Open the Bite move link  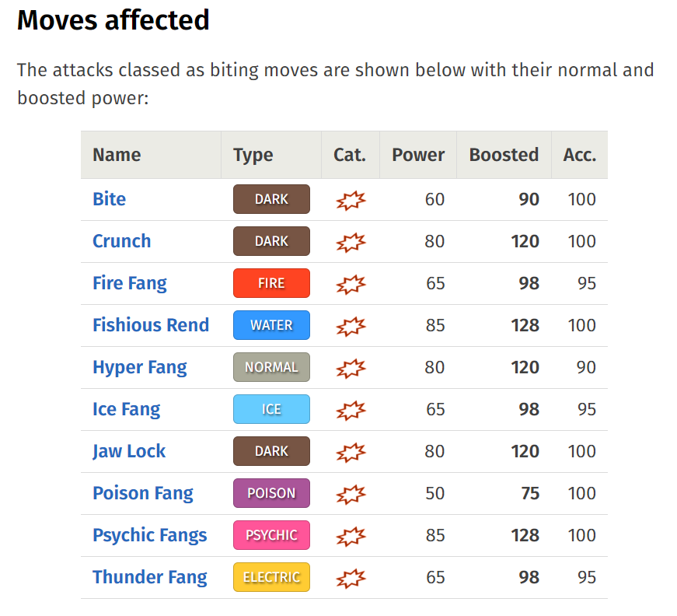[x=110, y=199]
